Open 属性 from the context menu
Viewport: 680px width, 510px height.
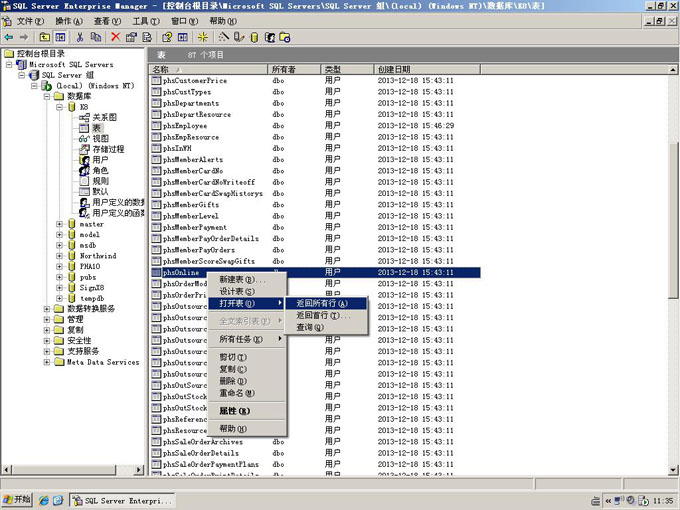pyautogui.click(x=234, y=411)
